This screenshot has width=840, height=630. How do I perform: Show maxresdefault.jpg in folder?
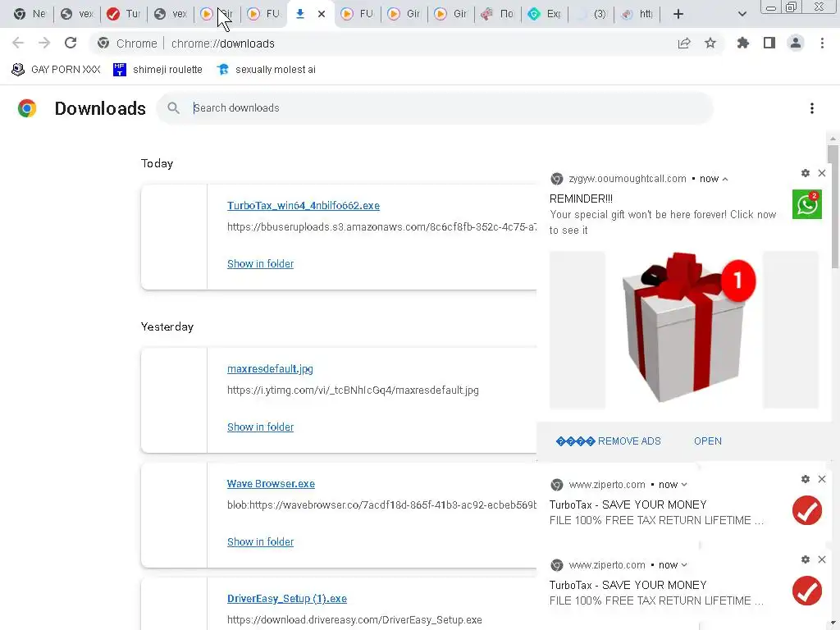pyautogui.click(x=260, y=427)
